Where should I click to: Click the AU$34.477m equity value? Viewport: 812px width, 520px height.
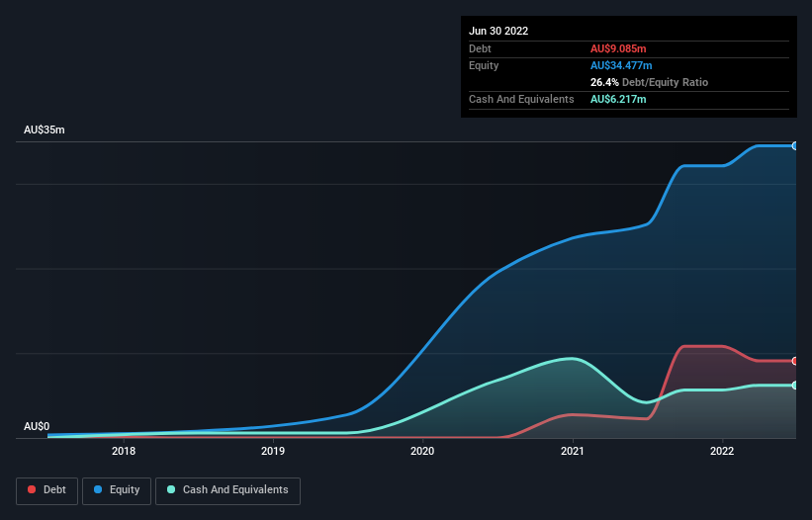coord(621,65)
